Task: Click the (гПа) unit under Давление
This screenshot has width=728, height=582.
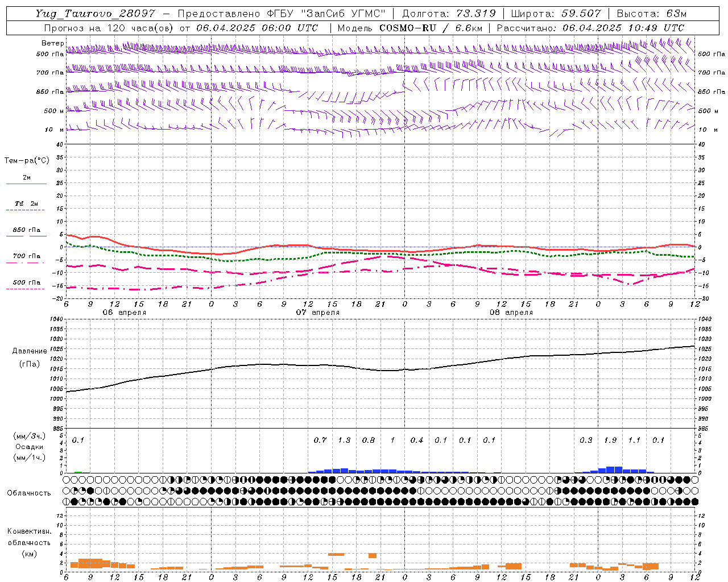Action: point(29,364)
